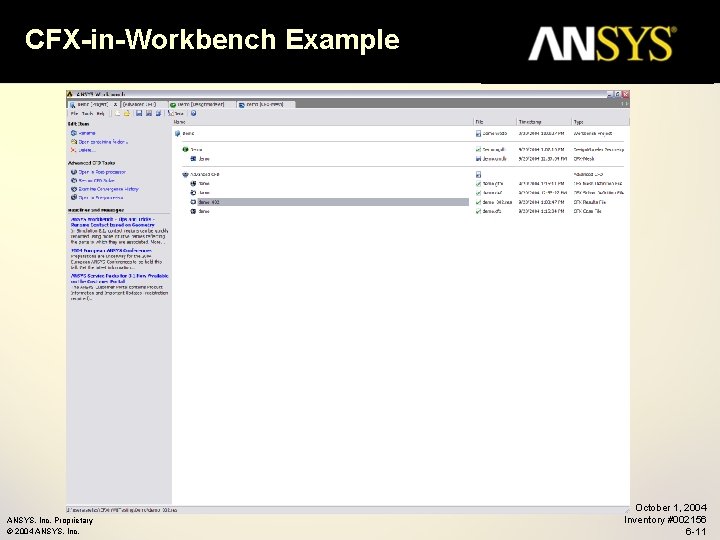Open the European ANSYS Conferences news link
This screenshot has width=720, height=540.
point(111,251)
